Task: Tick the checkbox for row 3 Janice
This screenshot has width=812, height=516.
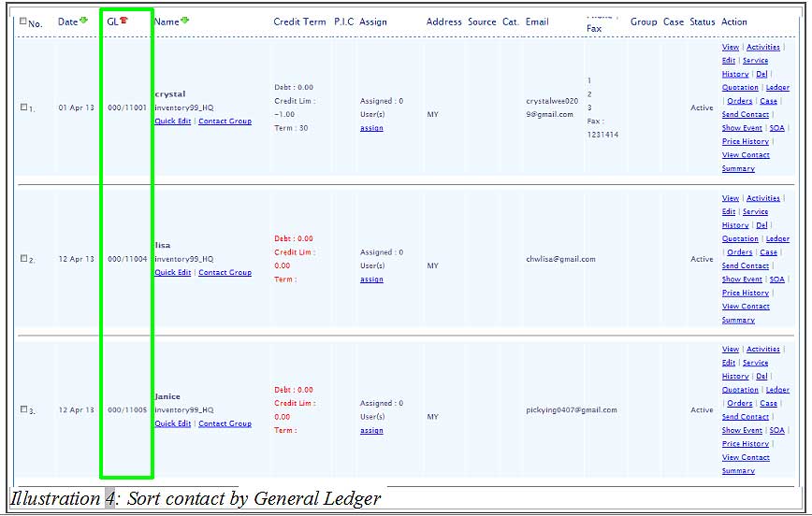Action: coord(24,409)
